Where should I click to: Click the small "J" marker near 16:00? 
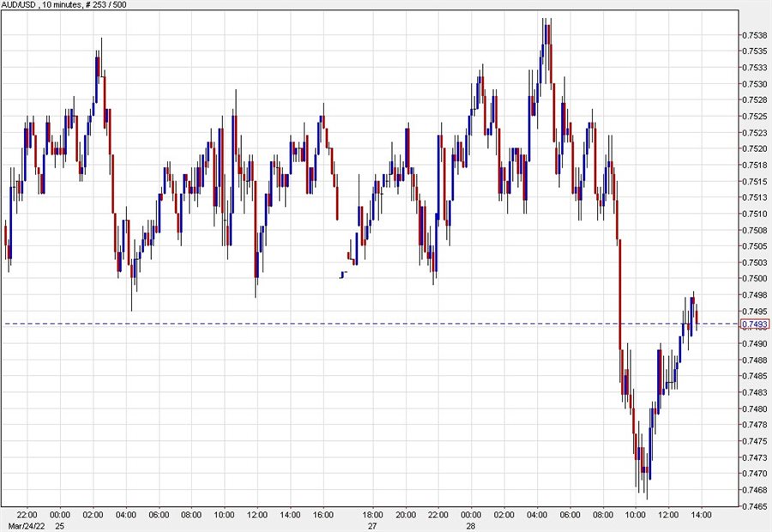(342, 276)
